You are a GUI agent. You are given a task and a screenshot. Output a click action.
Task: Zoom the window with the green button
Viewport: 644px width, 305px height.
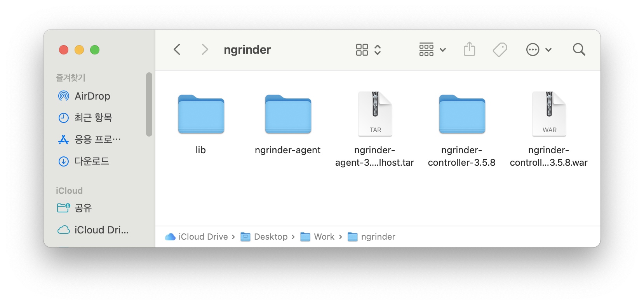[x=95, y=50]
